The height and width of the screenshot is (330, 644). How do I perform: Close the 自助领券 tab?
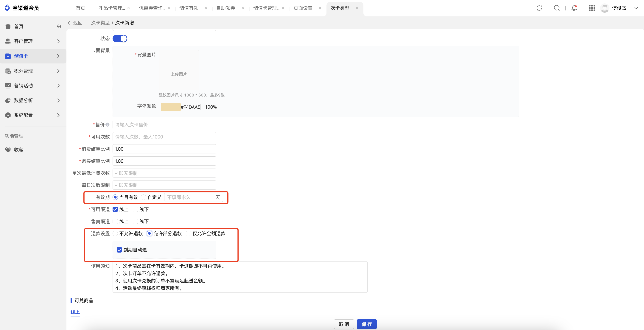[x=242, y=8]
